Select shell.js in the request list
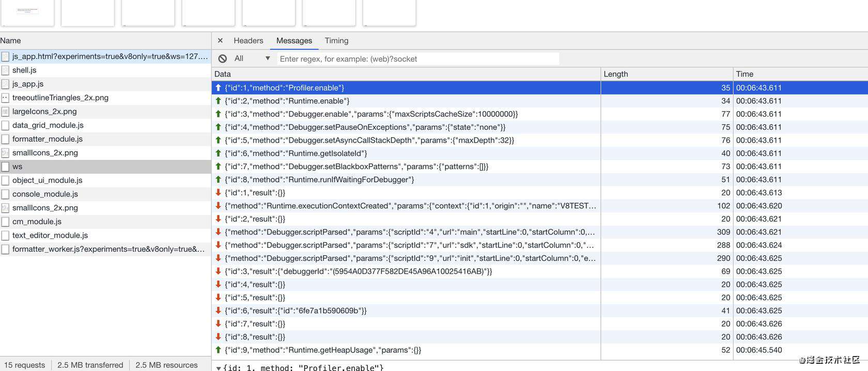Viewport: 868px width, 371px height. (x=105, y=70)
